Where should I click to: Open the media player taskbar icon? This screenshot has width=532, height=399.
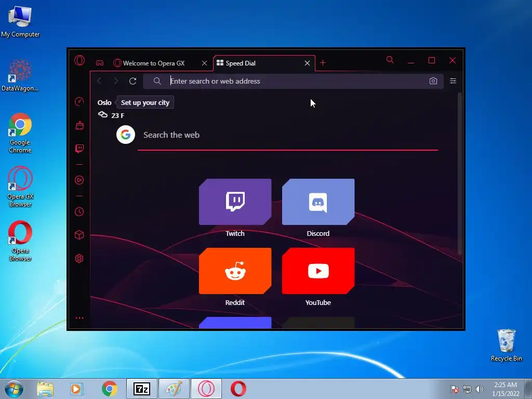point(77,389)
